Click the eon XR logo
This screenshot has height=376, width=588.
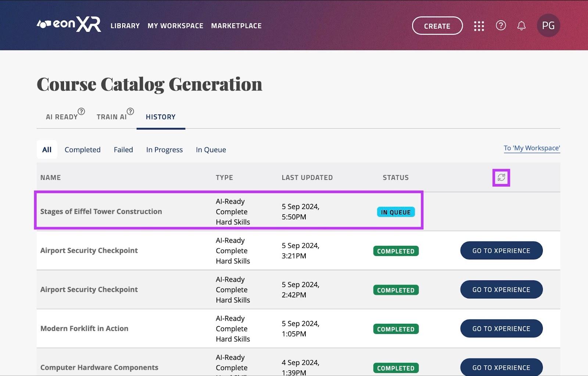69,24
